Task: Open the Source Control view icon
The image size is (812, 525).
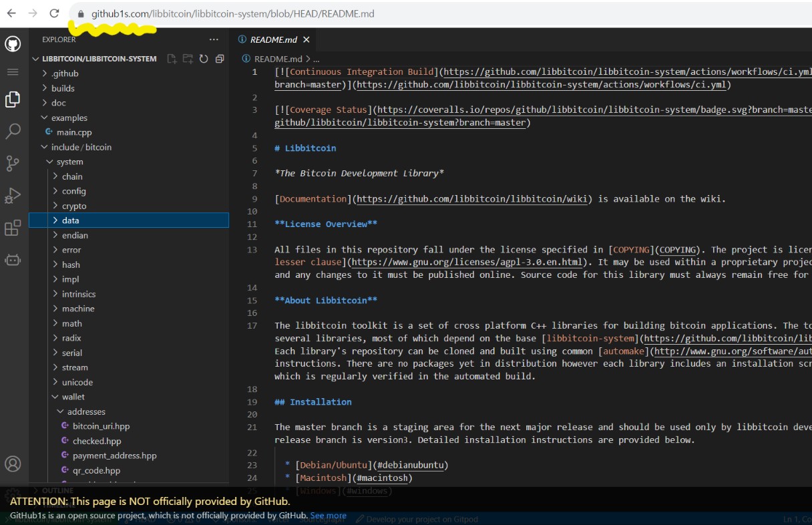Action: [x=13, y=163]
